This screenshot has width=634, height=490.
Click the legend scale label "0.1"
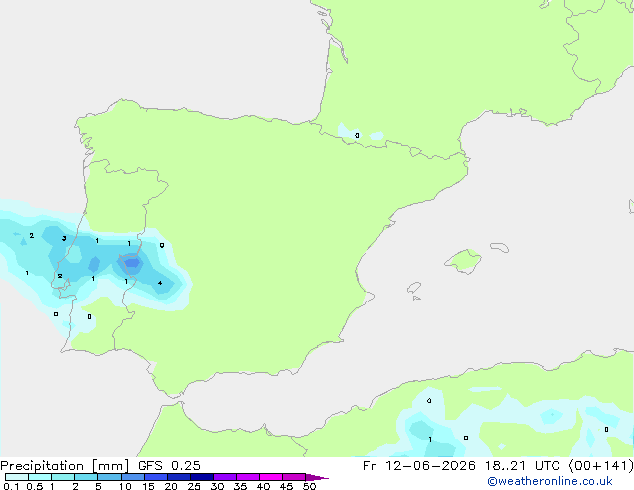[x=11, y=486]
